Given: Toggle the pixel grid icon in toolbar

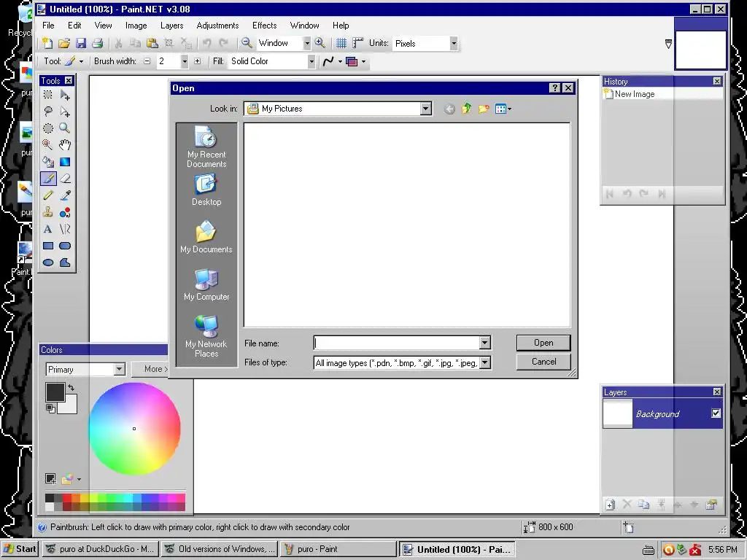Looking at the screenshot, I should (341, 43).
